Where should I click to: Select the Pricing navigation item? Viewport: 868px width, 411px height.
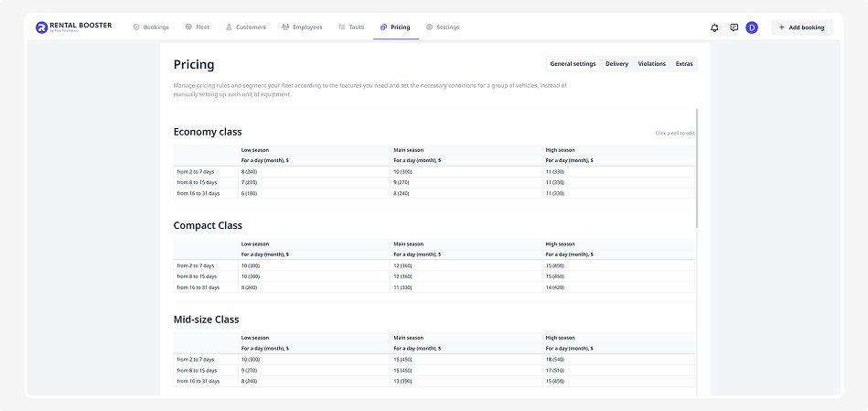395,27
